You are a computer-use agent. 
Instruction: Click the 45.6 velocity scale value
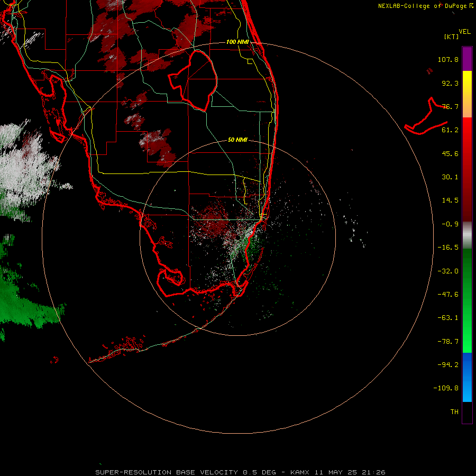(450, 153)
